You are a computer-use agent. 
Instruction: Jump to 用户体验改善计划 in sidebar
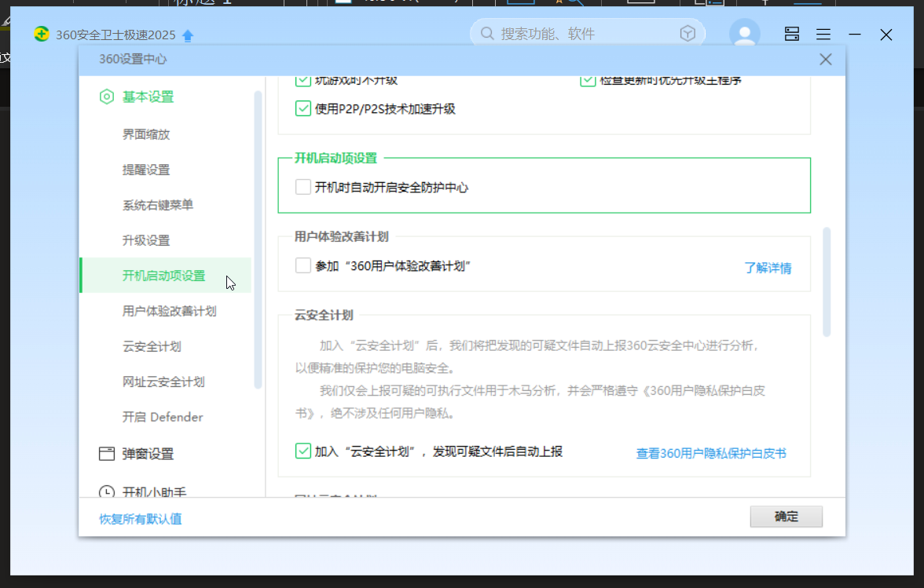click(x=169, y=311)
